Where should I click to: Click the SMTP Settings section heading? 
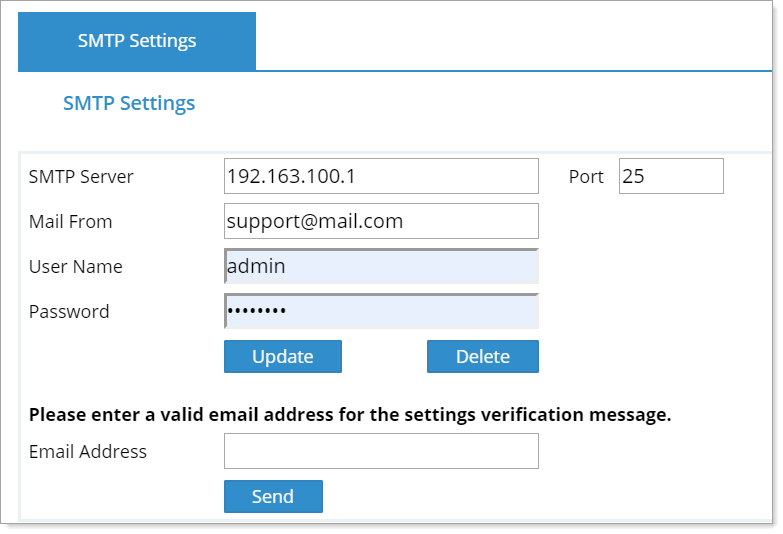(x=129, y=103)
